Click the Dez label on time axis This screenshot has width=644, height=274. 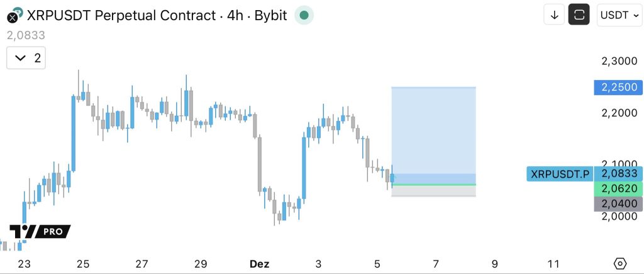pos(259,263)
